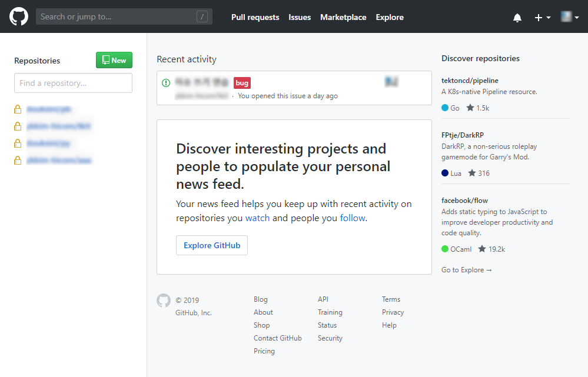Open the Help footer link
The height and width of the screenshot is (377, 588).
[x=389, y=325]
